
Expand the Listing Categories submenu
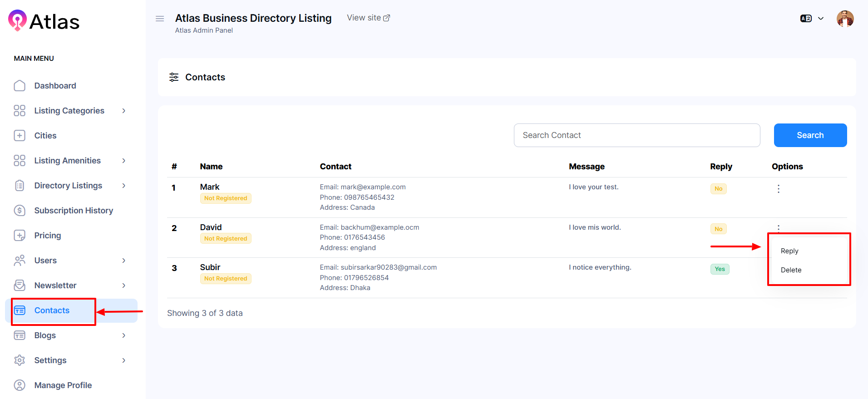point(123,111)
